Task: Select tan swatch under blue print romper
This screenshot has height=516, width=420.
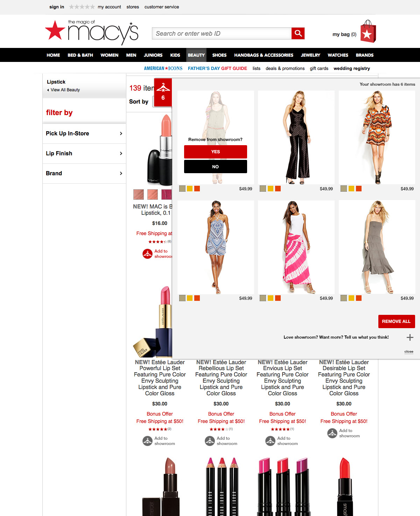Action: coord(182,298)
